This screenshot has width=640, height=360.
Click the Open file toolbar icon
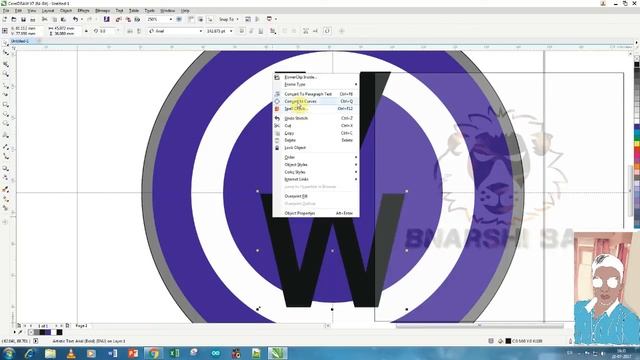pyautogui.click(x=14, y=19)
